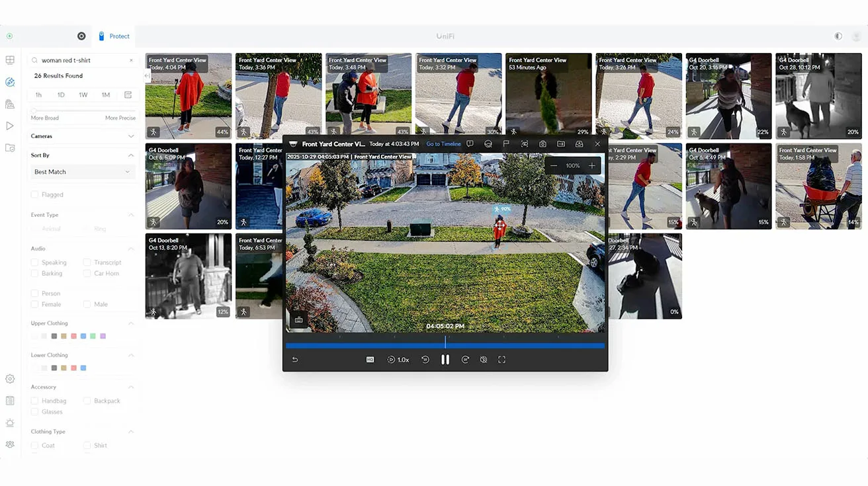
Task: Select the 1W time range tab
Action: click(x=83, y=95)
